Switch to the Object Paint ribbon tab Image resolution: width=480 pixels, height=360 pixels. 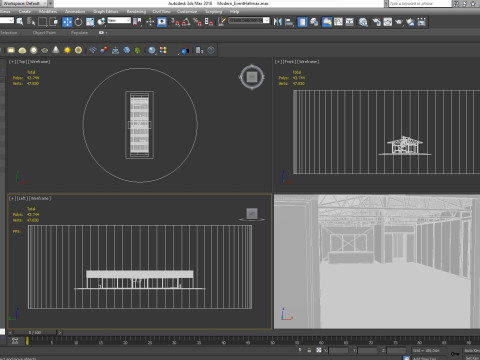(x=44, y=33)
